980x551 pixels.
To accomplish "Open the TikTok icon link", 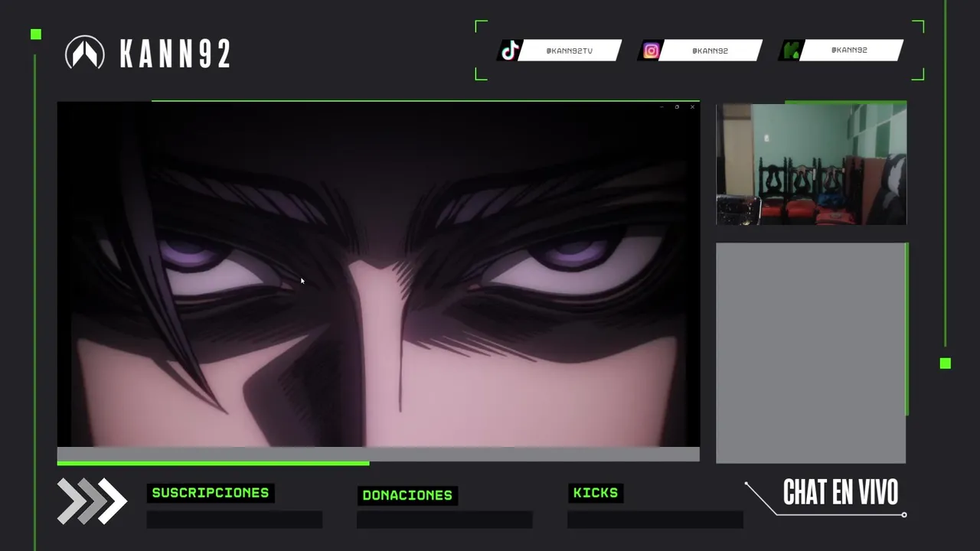I will 510,51.
